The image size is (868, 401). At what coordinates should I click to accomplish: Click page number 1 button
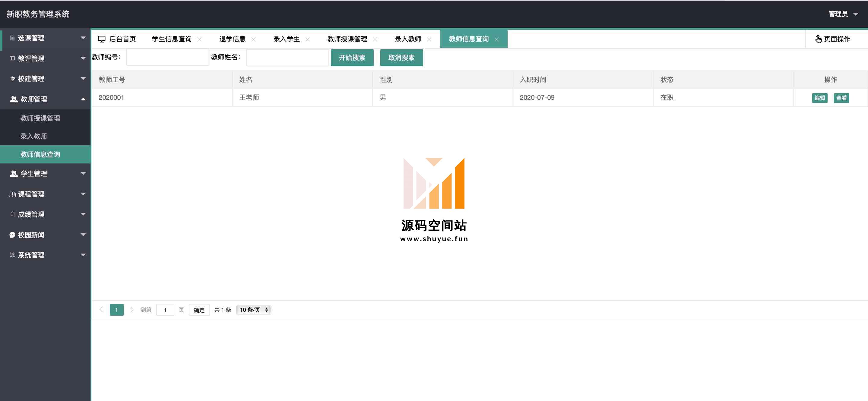click(x=117, y=310)
